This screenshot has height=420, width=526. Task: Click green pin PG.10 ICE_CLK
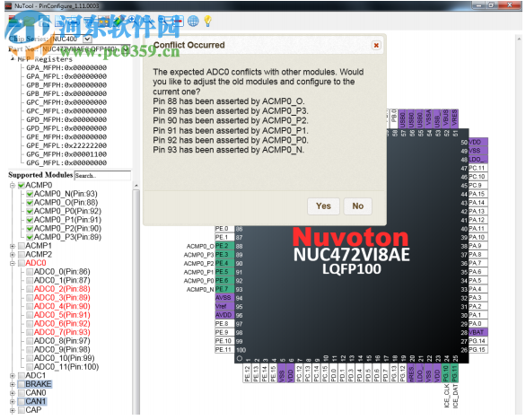[446, 373]
